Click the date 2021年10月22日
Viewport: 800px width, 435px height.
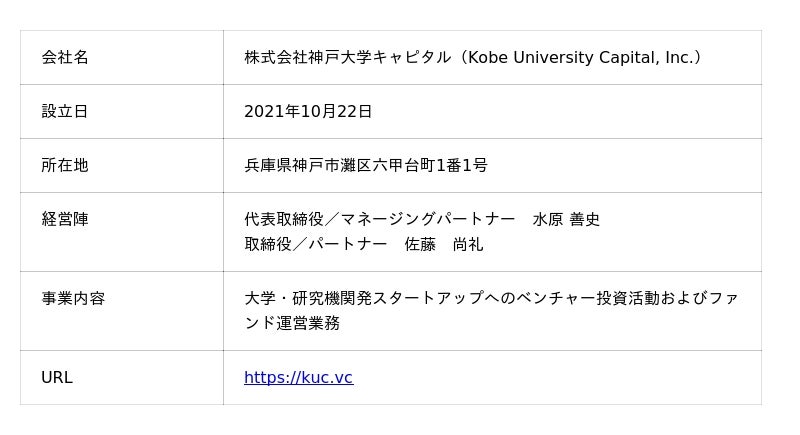click(308, 111)
